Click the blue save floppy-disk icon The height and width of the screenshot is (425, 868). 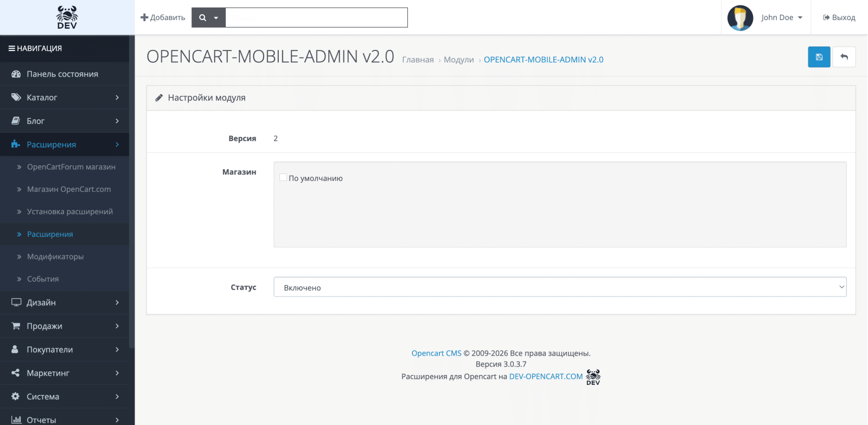[819, 57]
